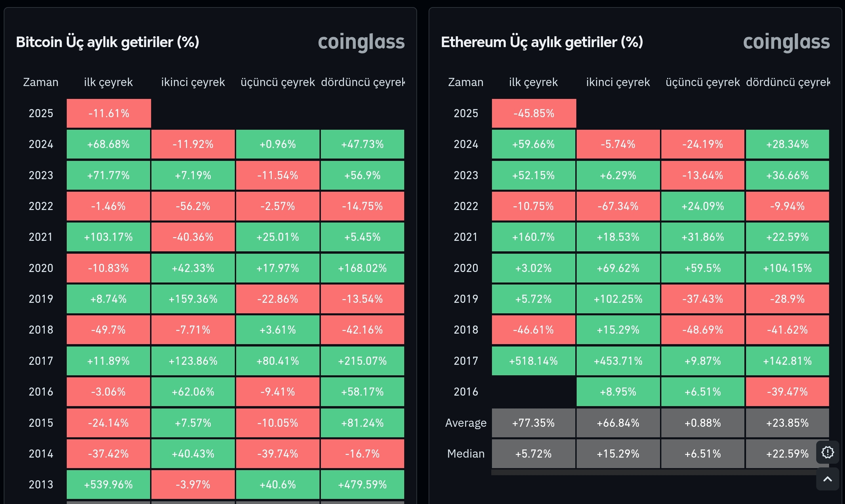Click the alert badge icon with exclamation mark
The image size is (845, 504).
[x=828, y=452]
